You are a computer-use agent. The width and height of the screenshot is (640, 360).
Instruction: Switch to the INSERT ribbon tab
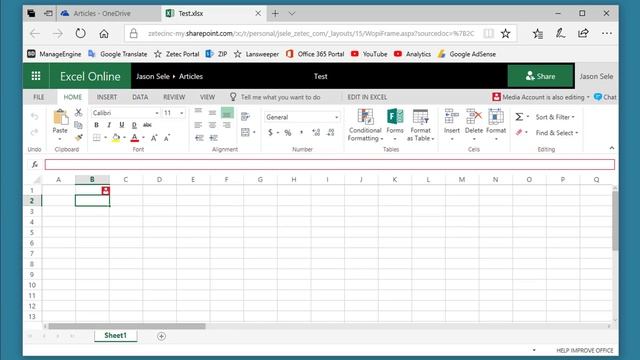click(x=107, y=97)
